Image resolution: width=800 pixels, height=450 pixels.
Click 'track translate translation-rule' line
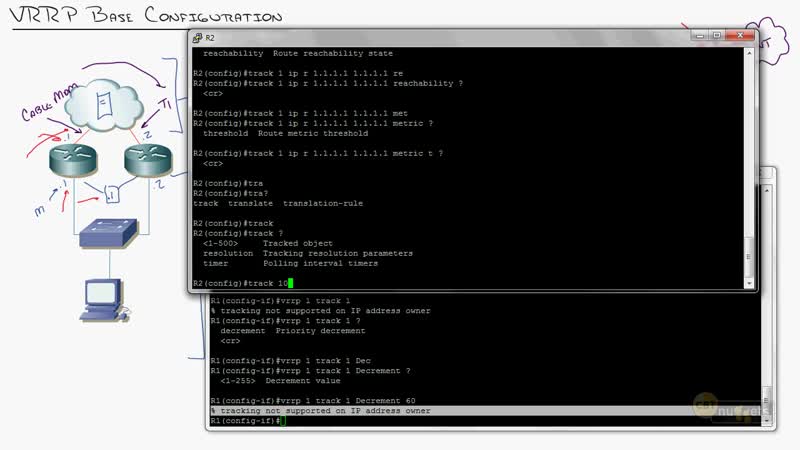point(278,204)
